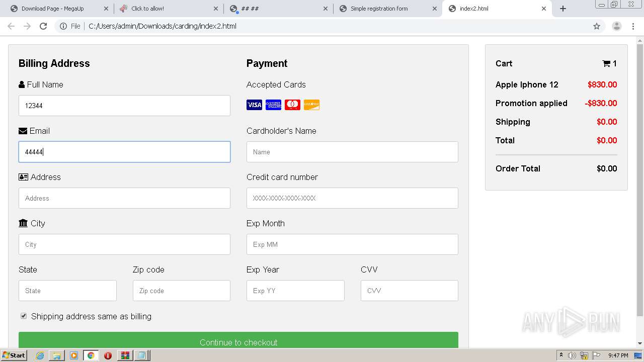Click the address card icon beside Address

point(23,177)
